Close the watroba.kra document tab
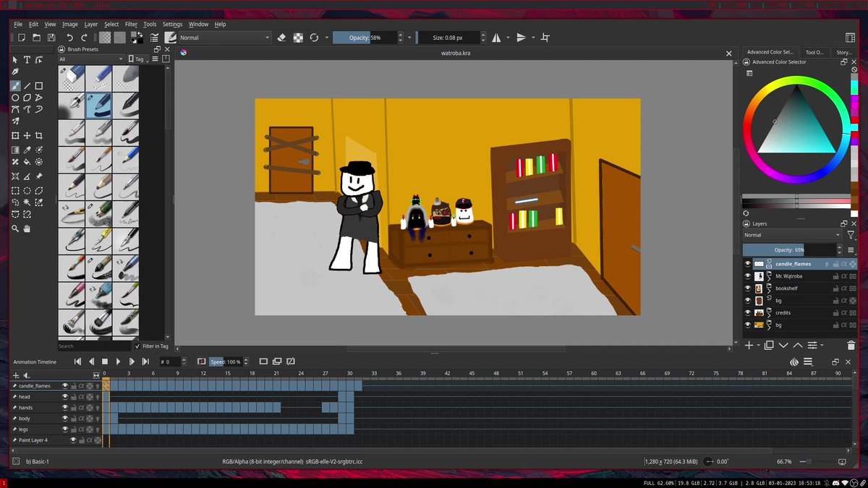868x488 pixels. [x=728, y=53]
